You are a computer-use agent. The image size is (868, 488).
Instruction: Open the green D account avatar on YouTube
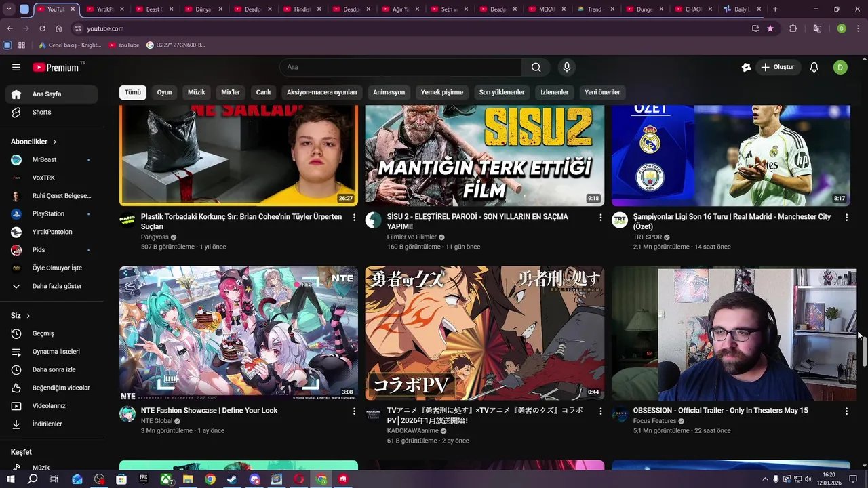[840, 67]
